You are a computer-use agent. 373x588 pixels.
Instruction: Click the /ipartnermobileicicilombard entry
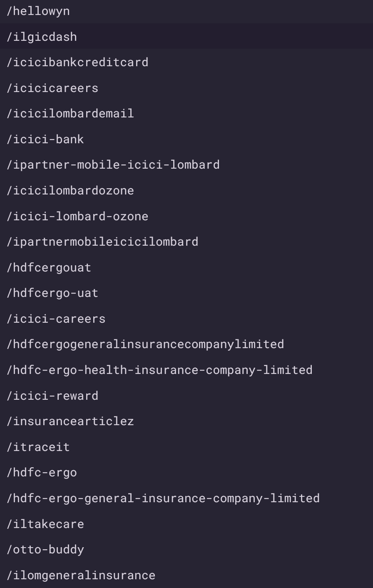coord(103,242)
